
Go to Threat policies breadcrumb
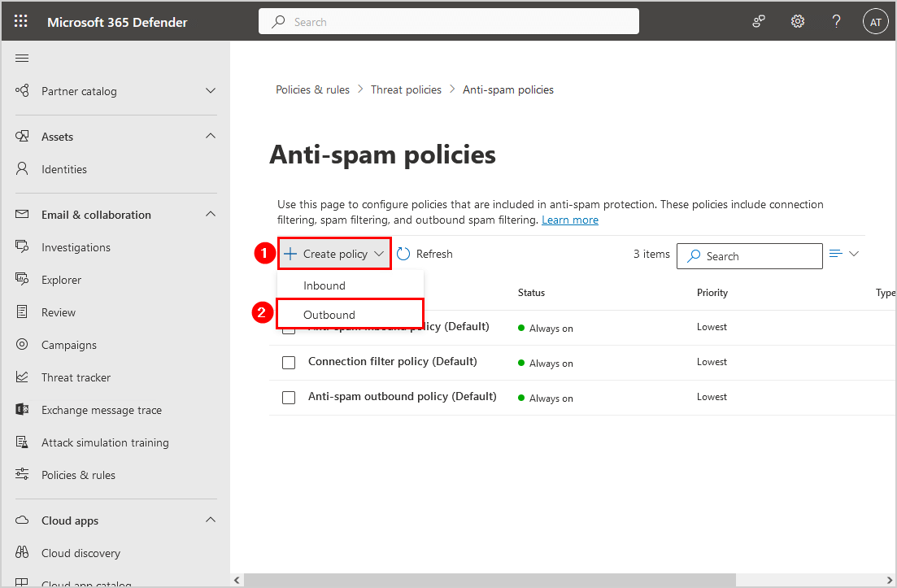pos(406,89)
